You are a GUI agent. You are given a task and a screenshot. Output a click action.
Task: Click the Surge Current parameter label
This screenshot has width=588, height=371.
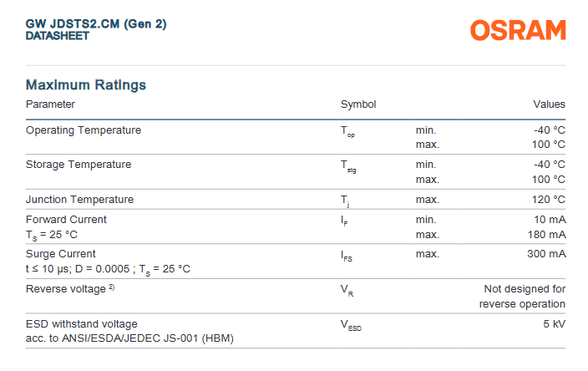(x=61, y=254)
